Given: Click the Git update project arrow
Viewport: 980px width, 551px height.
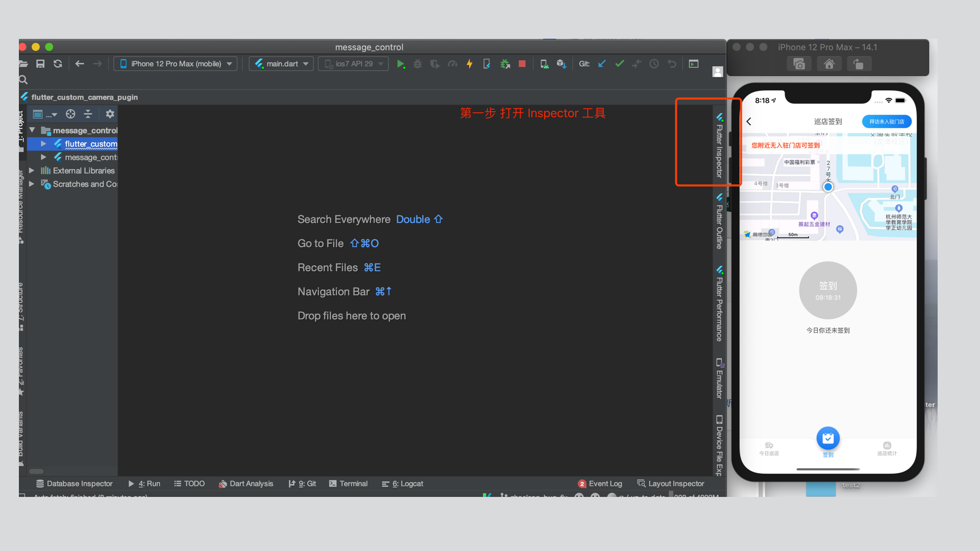Looking at the screenshot, I should [x=602, y=64].
